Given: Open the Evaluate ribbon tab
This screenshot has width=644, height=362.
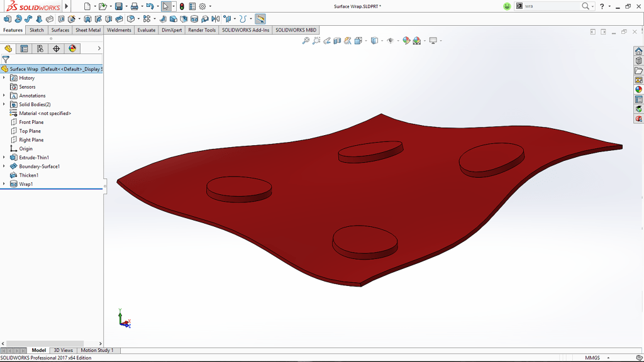Looking at the screenshot, I should 146,30.
